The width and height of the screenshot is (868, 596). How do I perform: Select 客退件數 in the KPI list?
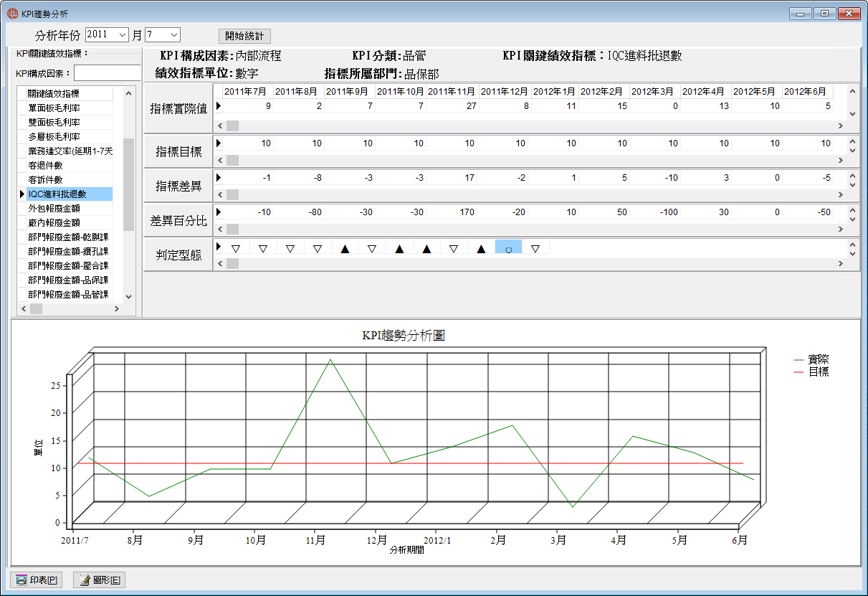tap(70, 165)
